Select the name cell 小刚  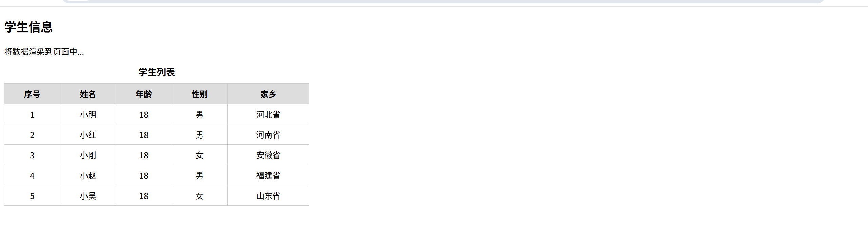88,155
